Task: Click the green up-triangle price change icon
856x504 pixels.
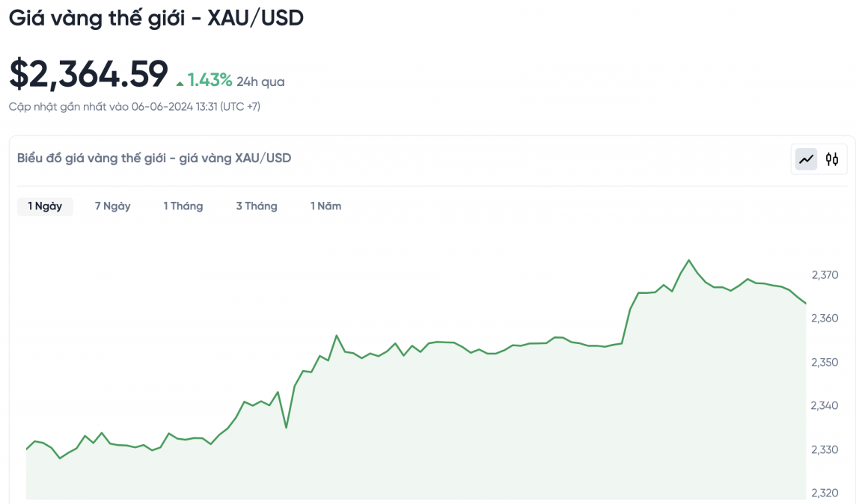Action: click(180, 82)
